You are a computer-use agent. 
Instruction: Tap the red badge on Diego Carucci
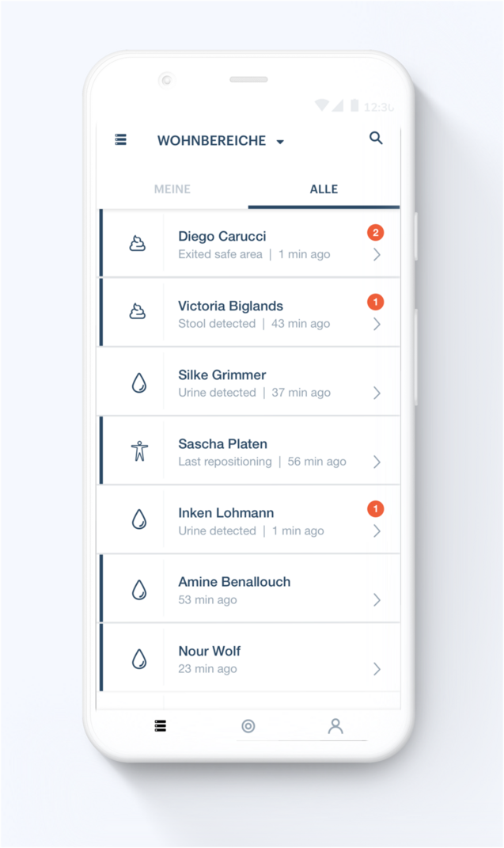tap(376, 233)
